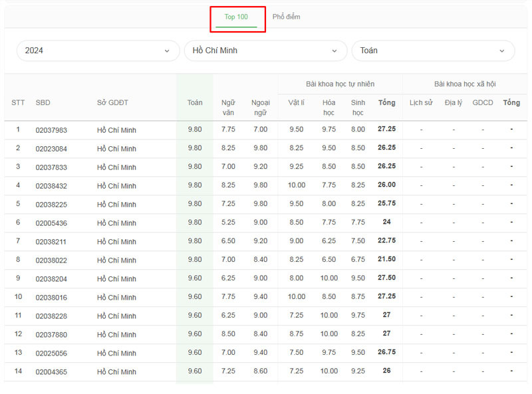Select candidate number 02037833
Image resolution: width=532 pixels, height=394 pixels.
(x=51, y=167)
